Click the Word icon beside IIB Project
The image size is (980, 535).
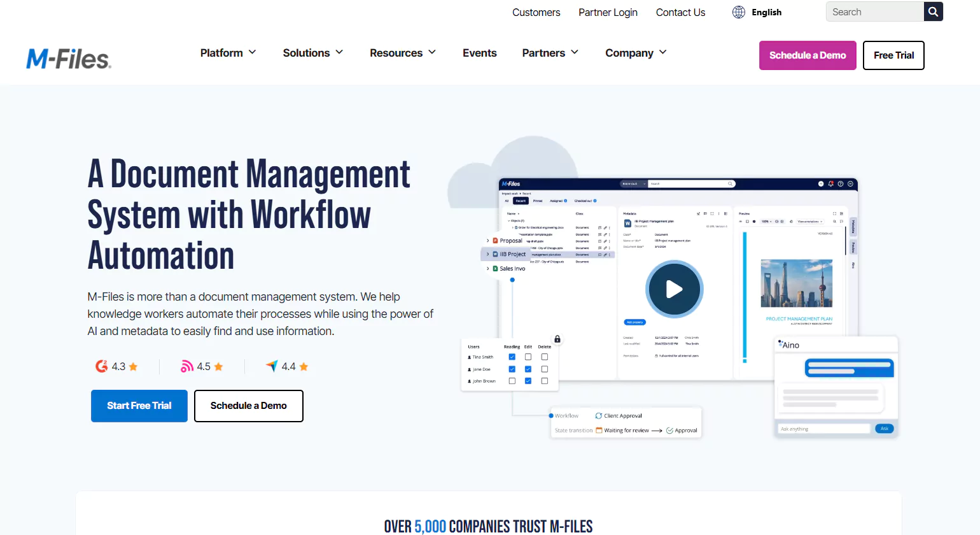click(495, 254)
